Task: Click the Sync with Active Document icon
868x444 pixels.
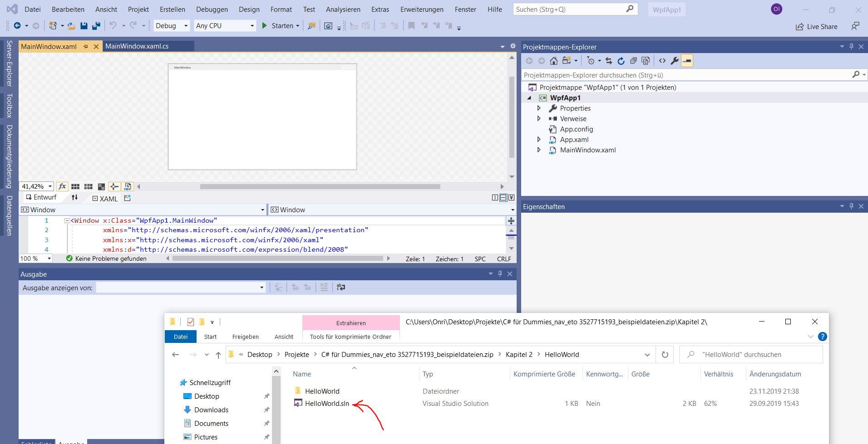Action: 609,61
